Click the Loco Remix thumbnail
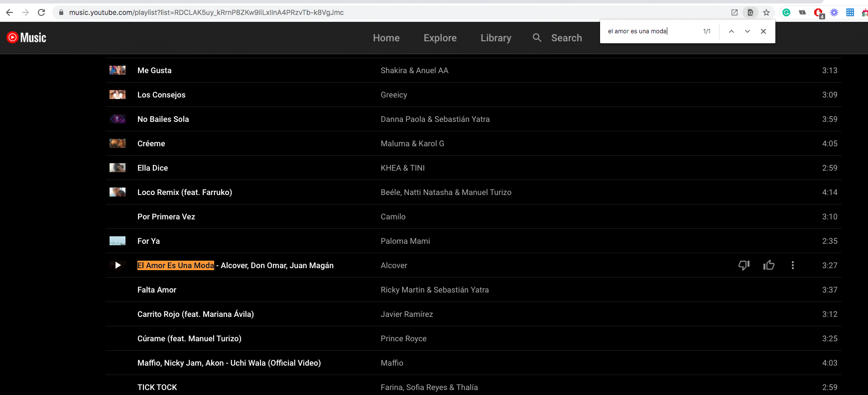Viewport: 868px width, 395px height. (118, 192)
